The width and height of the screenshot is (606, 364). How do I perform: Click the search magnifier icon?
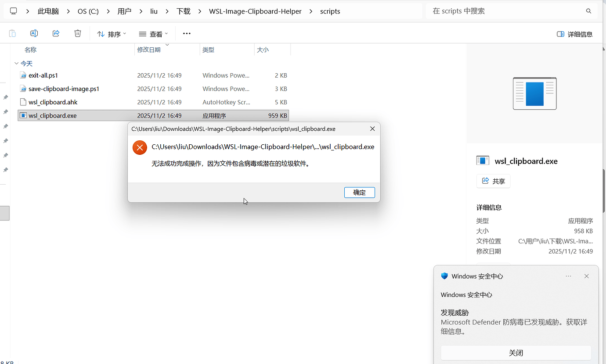pyautogui.click(x=588, y=11)
